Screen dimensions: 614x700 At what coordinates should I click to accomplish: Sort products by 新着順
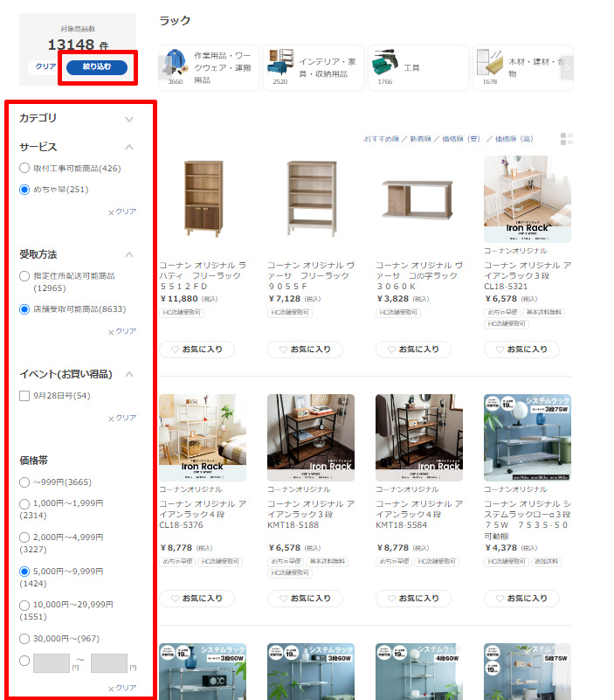tap(420, 139)
